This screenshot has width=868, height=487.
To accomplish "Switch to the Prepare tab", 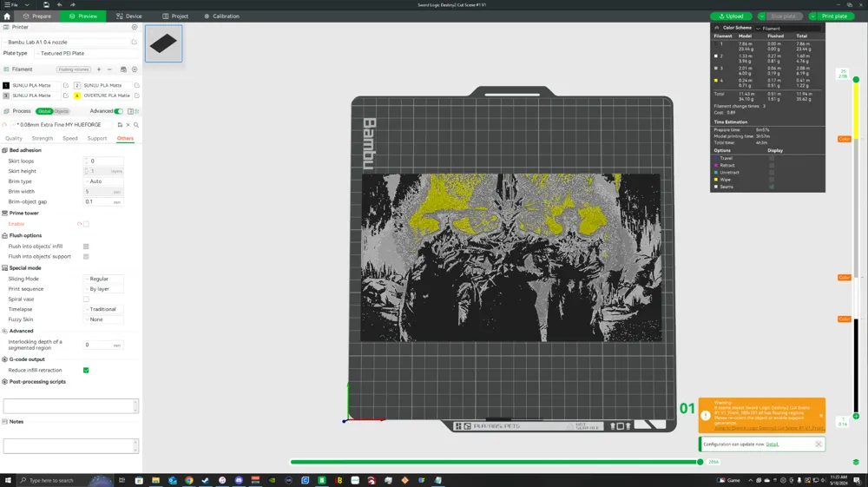I will 36,16.
